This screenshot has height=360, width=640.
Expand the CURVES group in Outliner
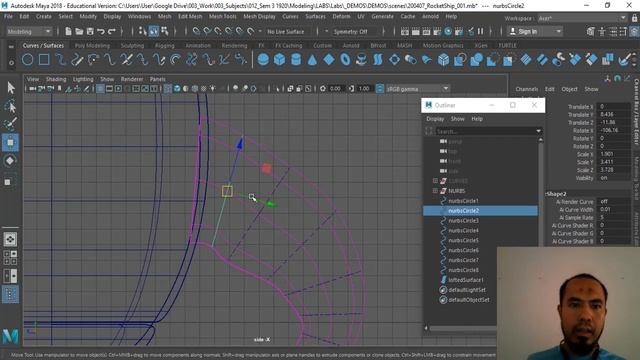tap(435, 180)
